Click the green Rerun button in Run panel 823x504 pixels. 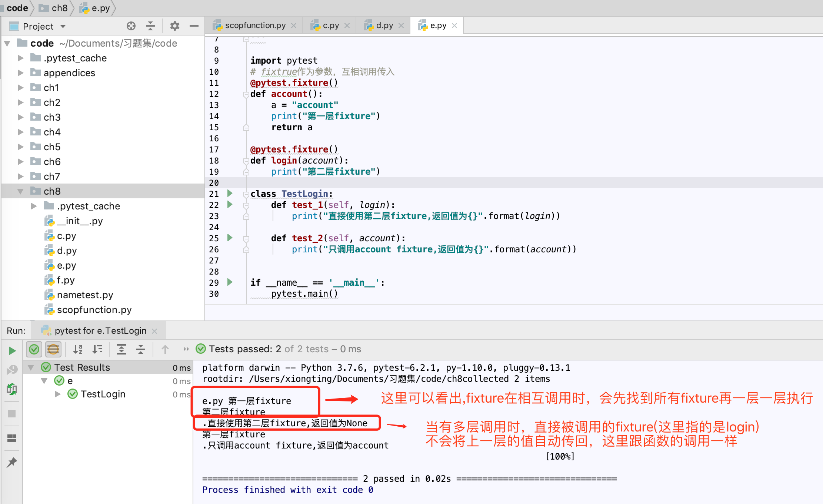(x=12, y=350)
